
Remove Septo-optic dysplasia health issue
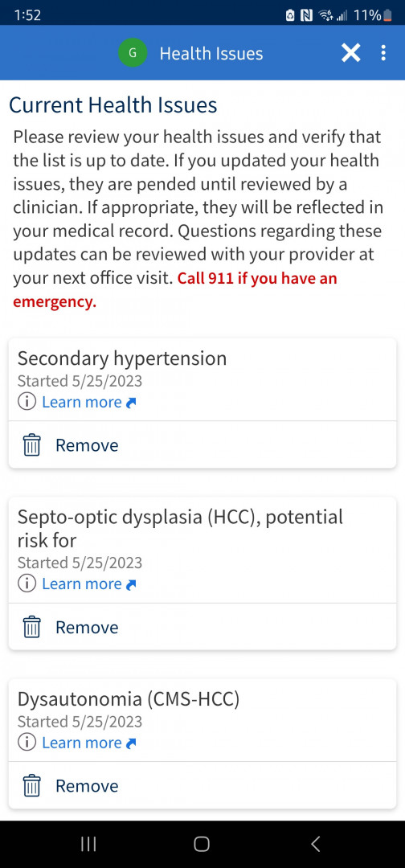pos(202,627)
